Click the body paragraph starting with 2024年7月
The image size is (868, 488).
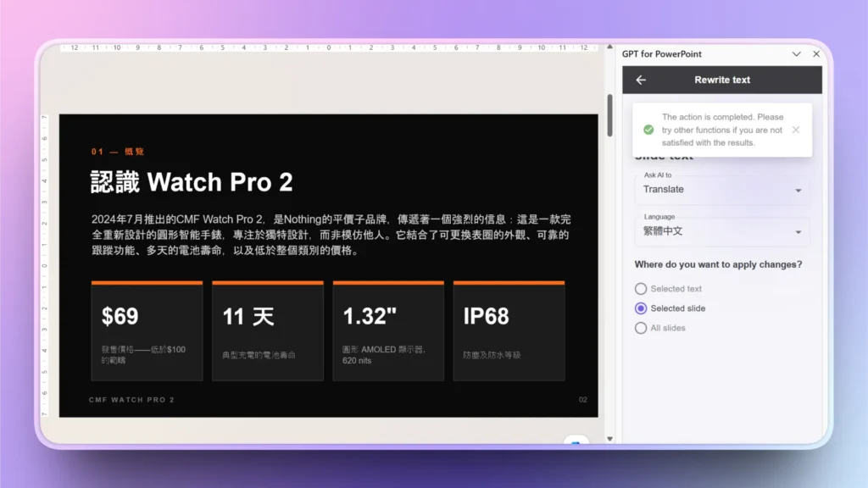coord(331,235)
